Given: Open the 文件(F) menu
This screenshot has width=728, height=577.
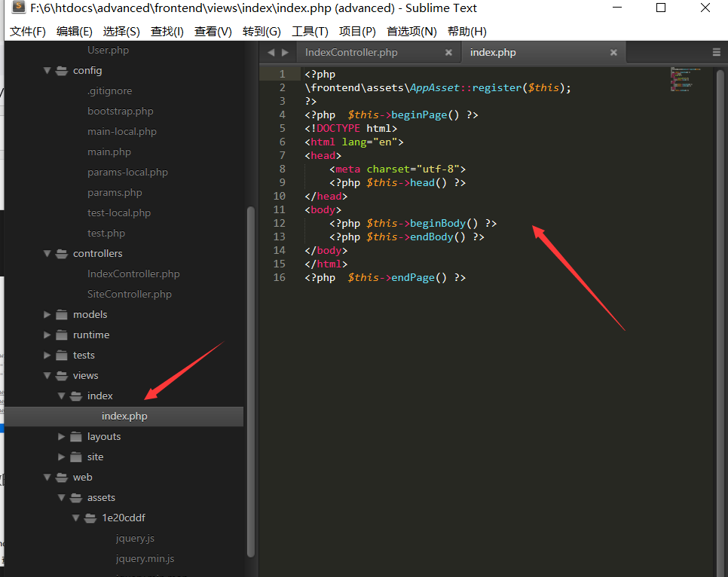Looking at the screenshot, I should pos(27,31).
